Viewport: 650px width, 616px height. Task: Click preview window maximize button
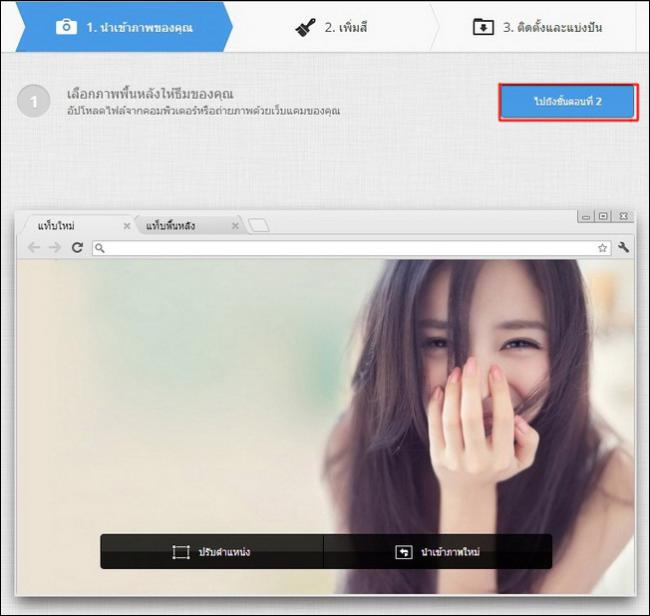coord(603,216)
